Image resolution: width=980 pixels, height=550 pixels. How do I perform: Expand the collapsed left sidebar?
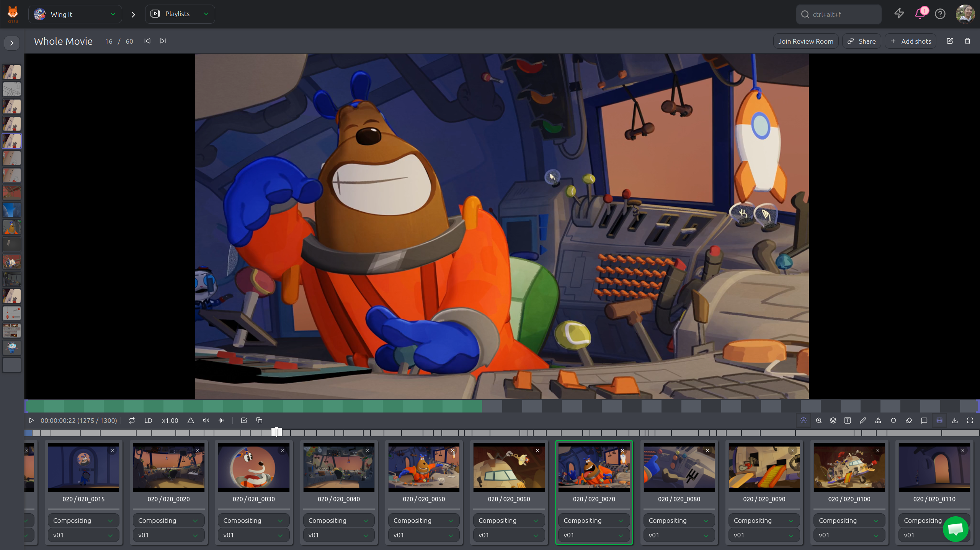click(x=12, y=43)
